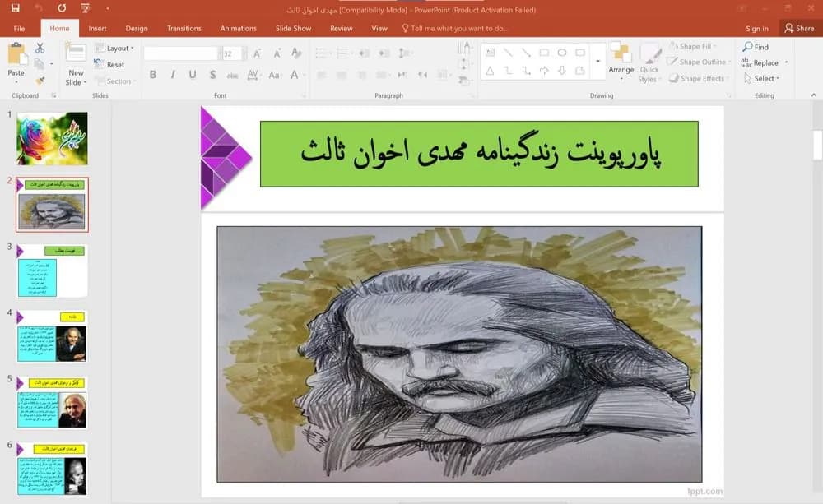Click the Save icon in quick access toolbar
This screenshot has width=823, height=504.
pyautogui.click(x=15, y=8)
